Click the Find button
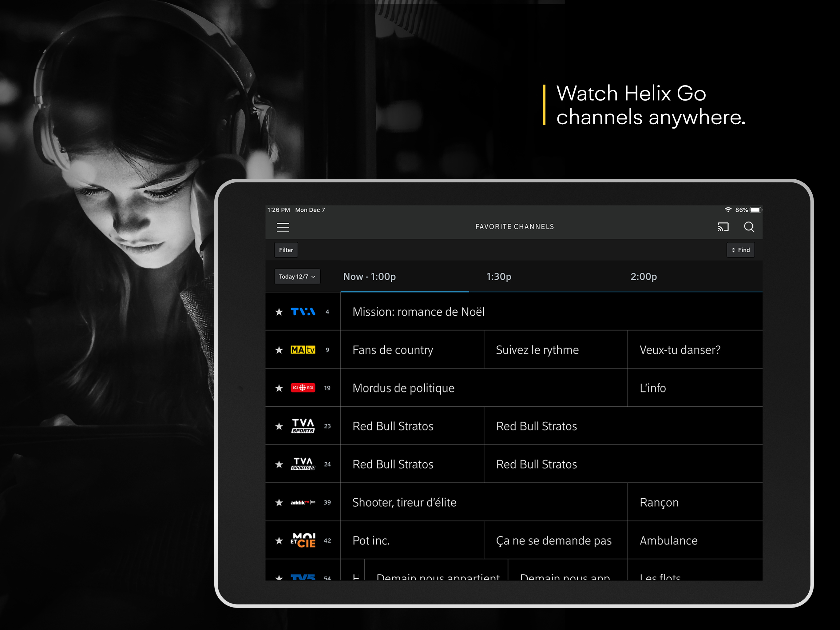 click(x=740, y=250)
